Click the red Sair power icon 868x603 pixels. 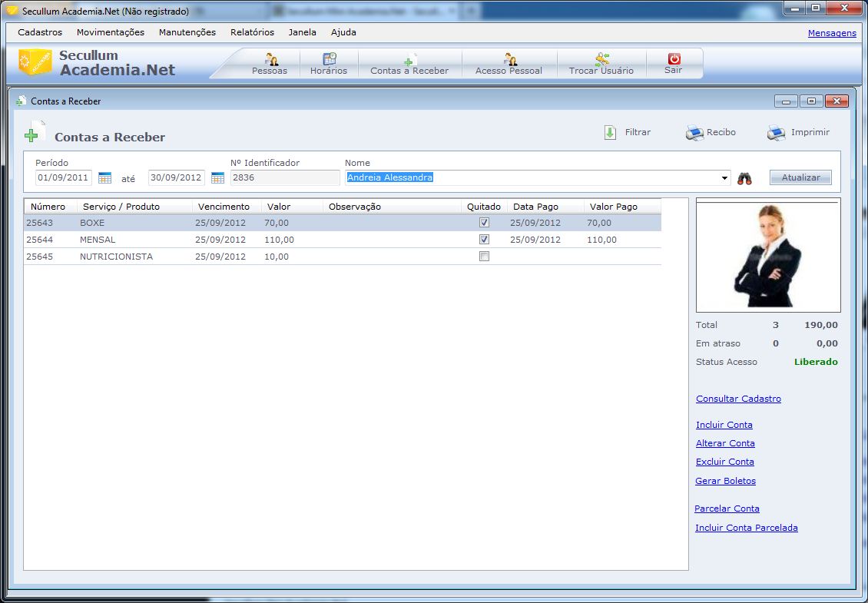pyautogui.click(x=674, y=59)
